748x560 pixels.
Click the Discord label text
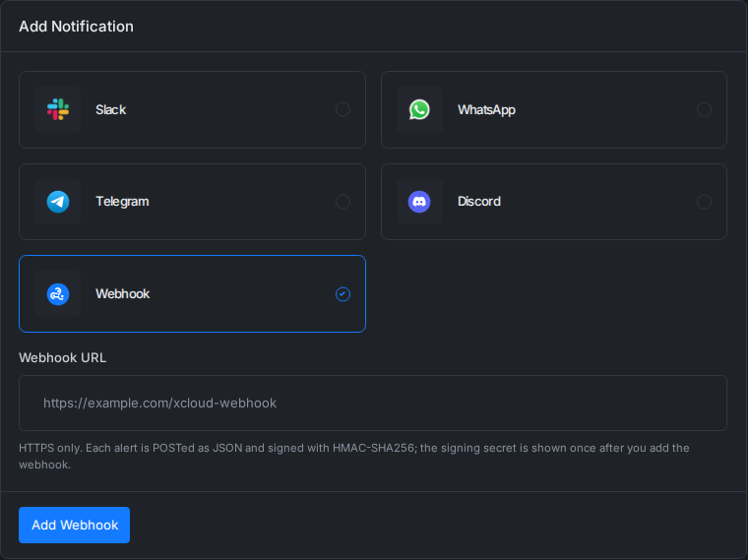tap(479, 202)
